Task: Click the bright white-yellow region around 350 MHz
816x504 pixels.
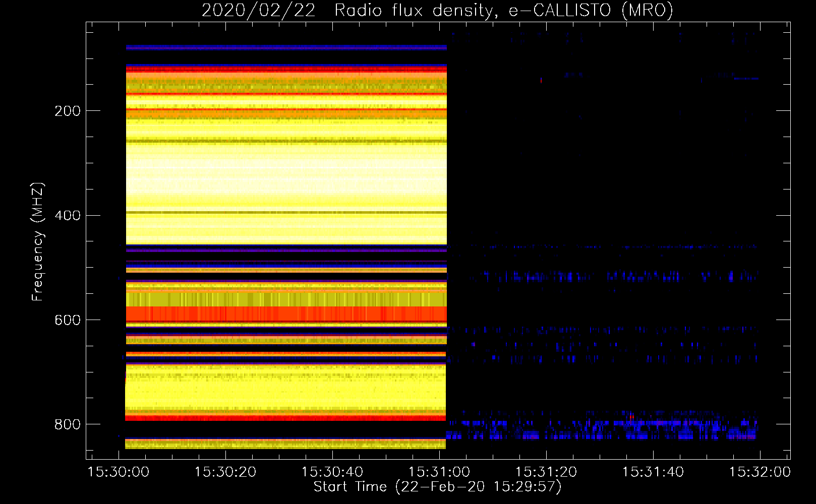Action: pos(286,176)
